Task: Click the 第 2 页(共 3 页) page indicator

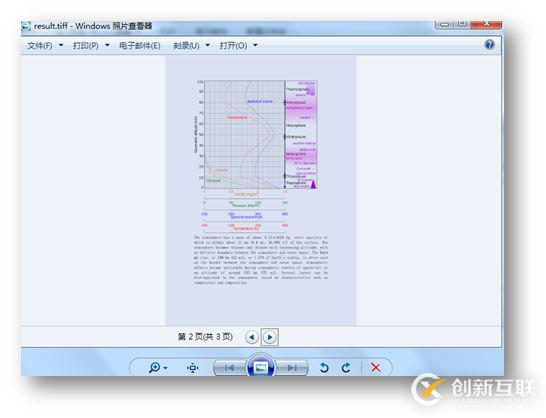Action: tap(205, 337)
